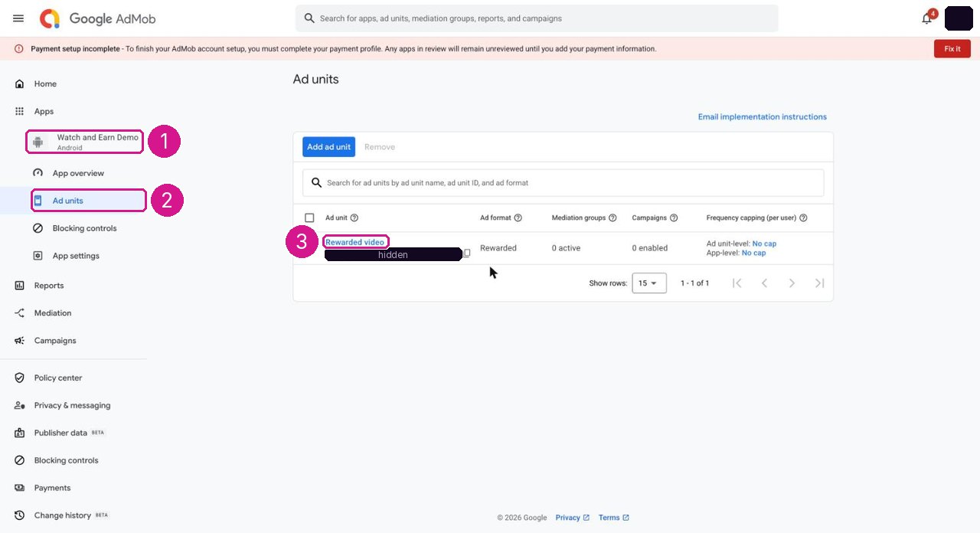Image resolution: width=980 pixels, height=533 pixels.
Task: Open Apps in the sidebar
Action: tap(44, 112)
